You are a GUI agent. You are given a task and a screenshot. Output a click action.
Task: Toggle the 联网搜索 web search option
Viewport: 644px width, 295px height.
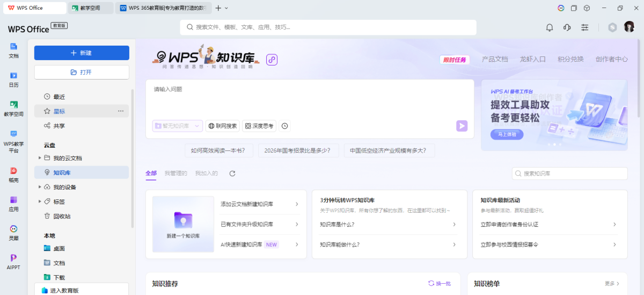point(223,126)
